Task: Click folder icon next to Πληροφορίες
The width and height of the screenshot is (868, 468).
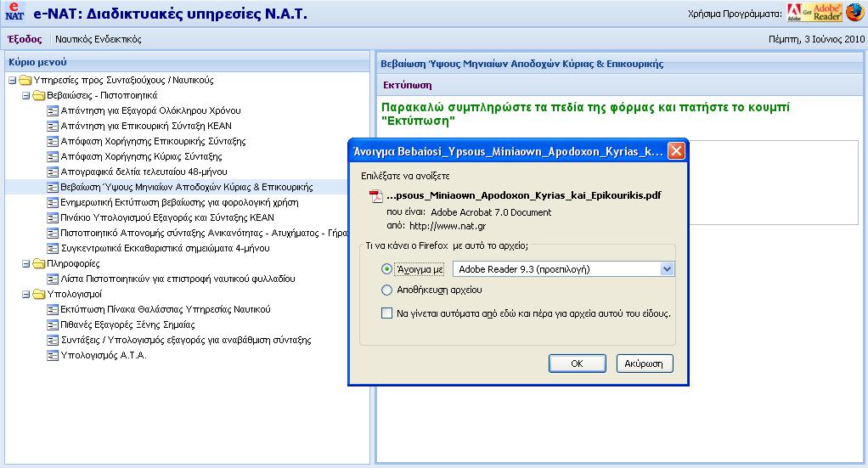Action: 39,263
